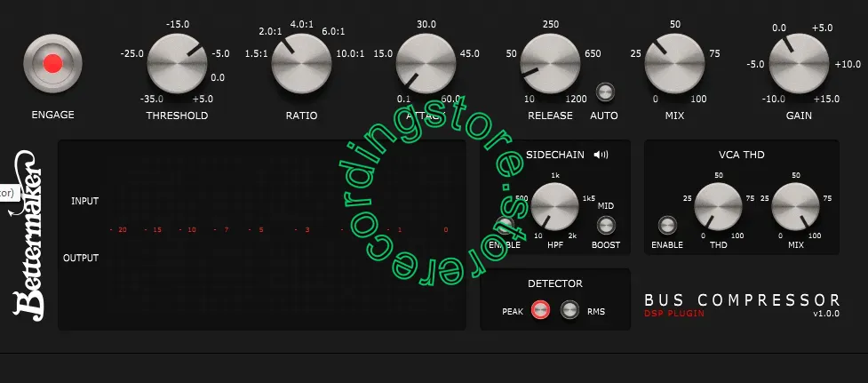Click the -35.0 threshold label
This screenshot has width=868, height=383.
pos(150,99)
